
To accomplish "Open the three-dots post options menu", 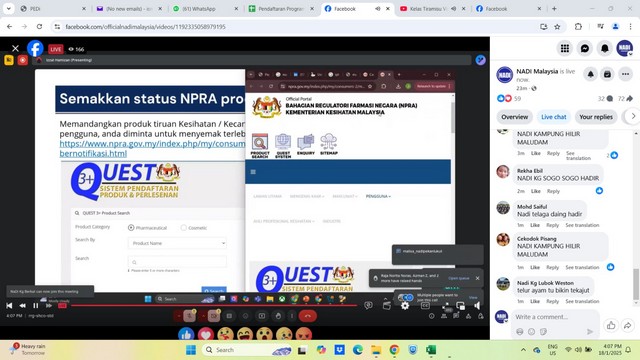I will 625,74.
